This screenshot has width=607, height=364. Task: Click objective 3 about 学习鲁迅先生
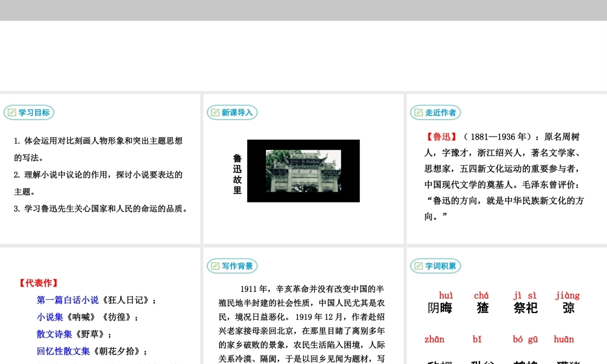[101, 209]
